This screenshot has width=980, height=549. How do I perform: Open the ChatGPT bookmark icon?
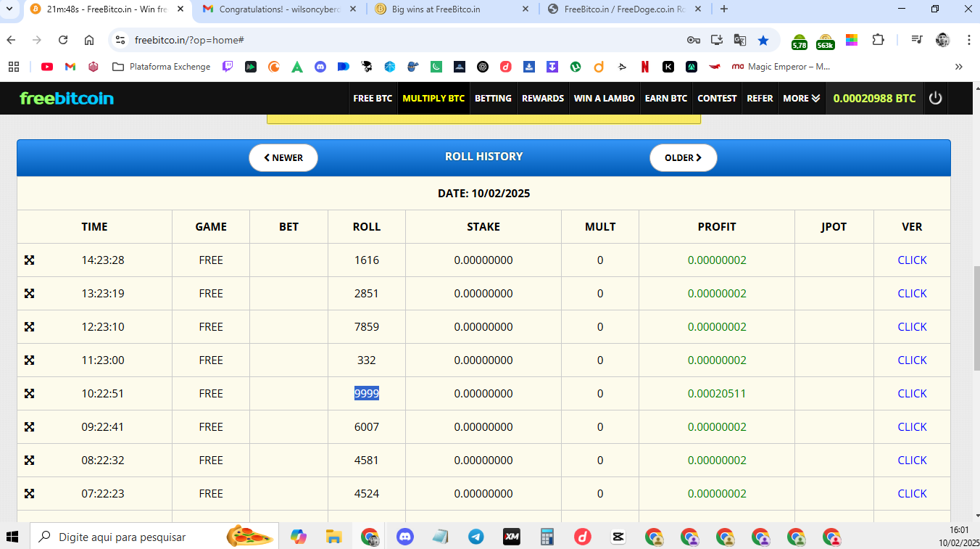pyautogui.click(x=483, y=67)
